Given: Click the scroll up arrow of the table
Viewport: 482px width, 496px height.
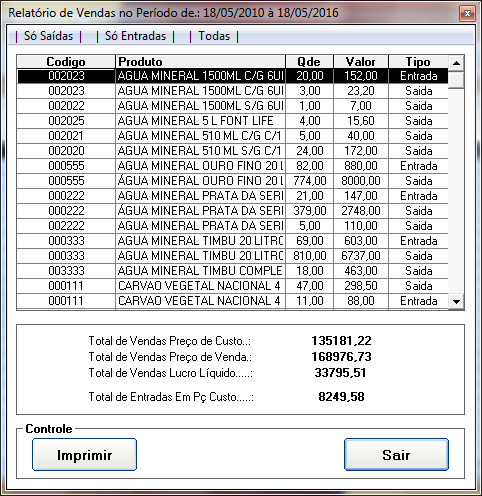Looking at the screenshot, I should coord(456,63).
